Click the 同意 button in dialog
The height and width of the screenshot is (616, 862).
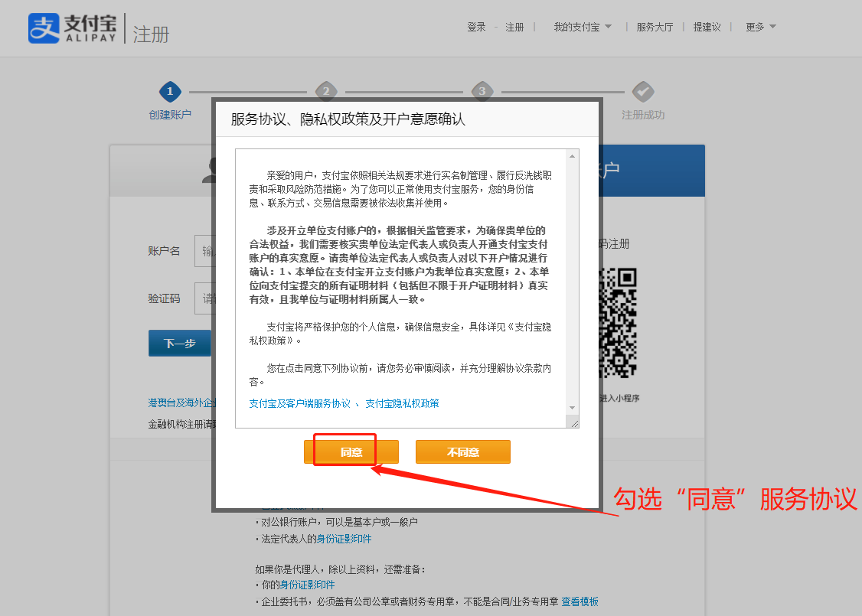tap(351, 451)
